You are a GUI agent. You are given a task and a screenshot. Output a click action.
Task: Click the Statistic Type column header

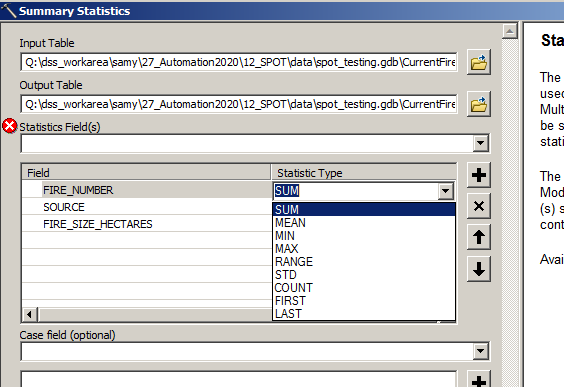point(364,173)
